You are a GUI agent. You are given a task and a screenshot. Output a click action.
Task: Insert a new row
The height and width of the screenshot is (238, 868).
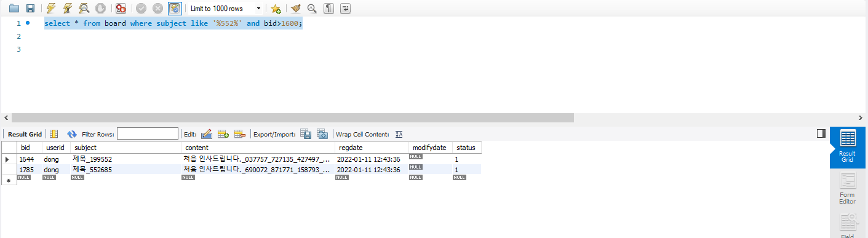[223, 134]
